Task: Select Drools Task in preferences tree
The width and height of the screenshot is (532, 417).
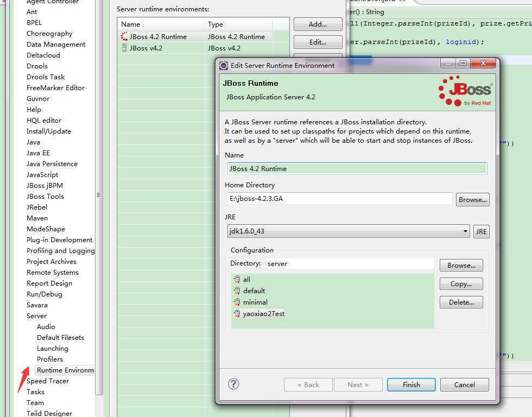Action: (46, 77)
